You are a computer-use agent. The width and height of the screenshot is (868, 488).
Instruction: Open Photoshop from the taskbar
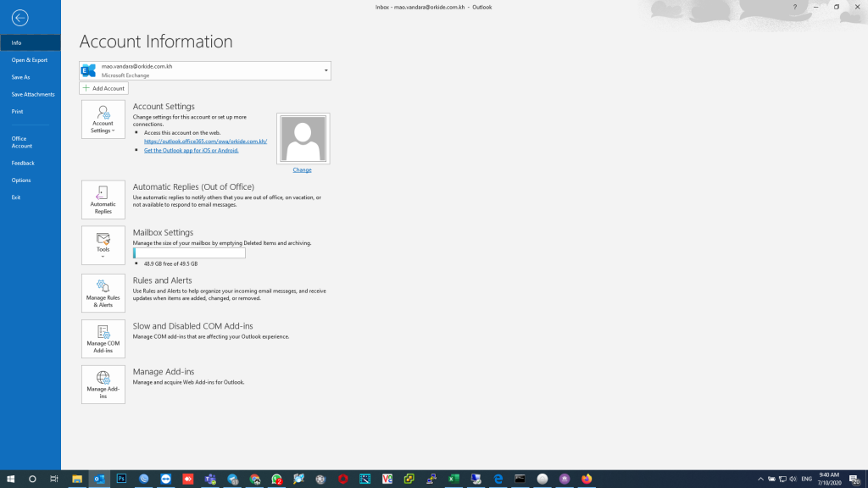pos(121,479)
